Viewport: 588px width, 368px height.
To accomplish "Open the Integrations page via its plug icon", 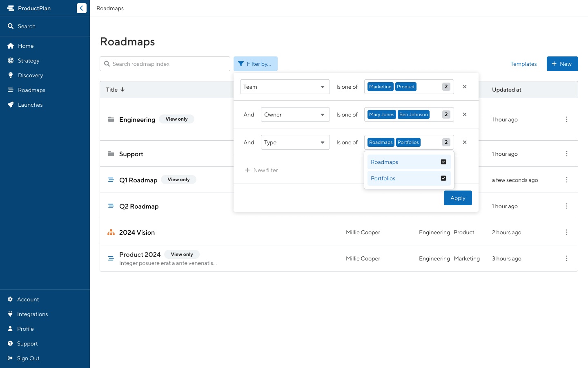I will coord(11,314).
